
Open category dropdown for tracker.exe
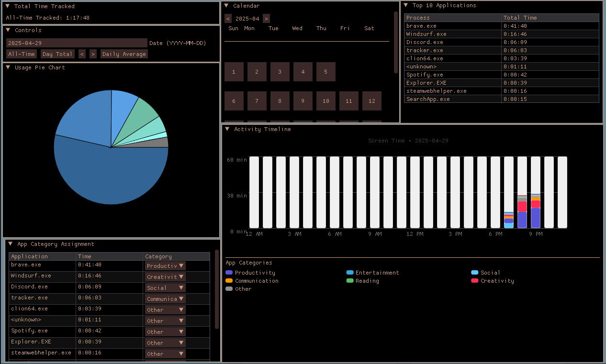165,299
